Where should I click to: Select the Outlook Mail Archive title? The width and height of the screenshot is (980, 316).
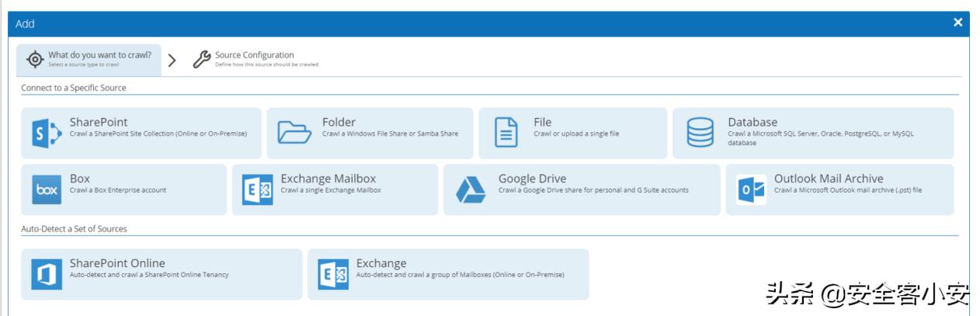829,179
